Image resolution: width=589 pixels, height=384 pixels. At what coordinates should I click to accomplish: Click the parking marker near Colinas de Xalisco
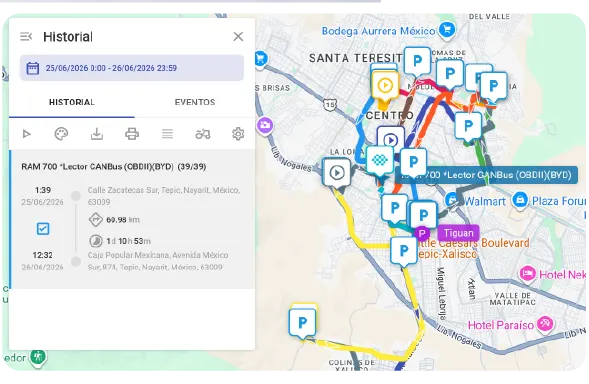coord(302,322)
